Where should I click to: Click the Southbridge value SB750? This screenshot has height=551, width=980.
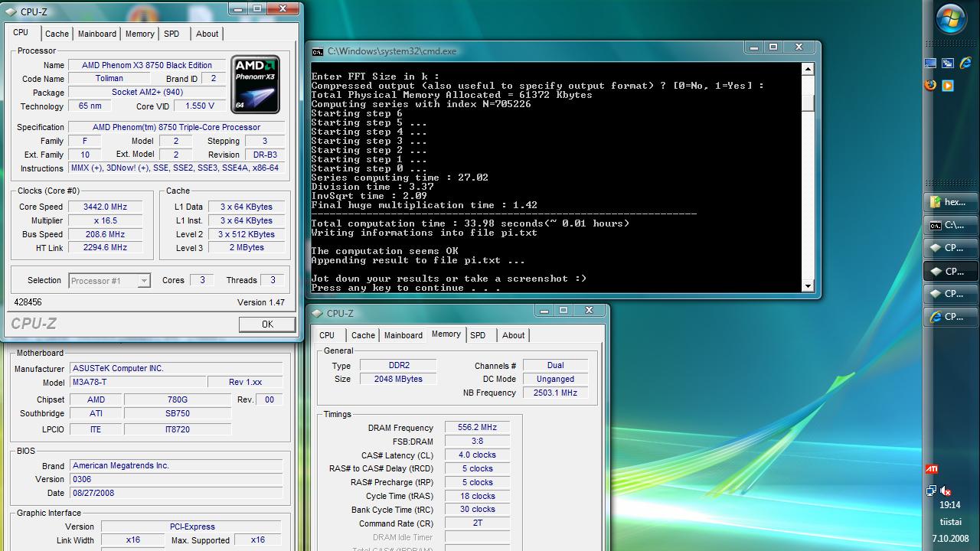click(177, 413)
